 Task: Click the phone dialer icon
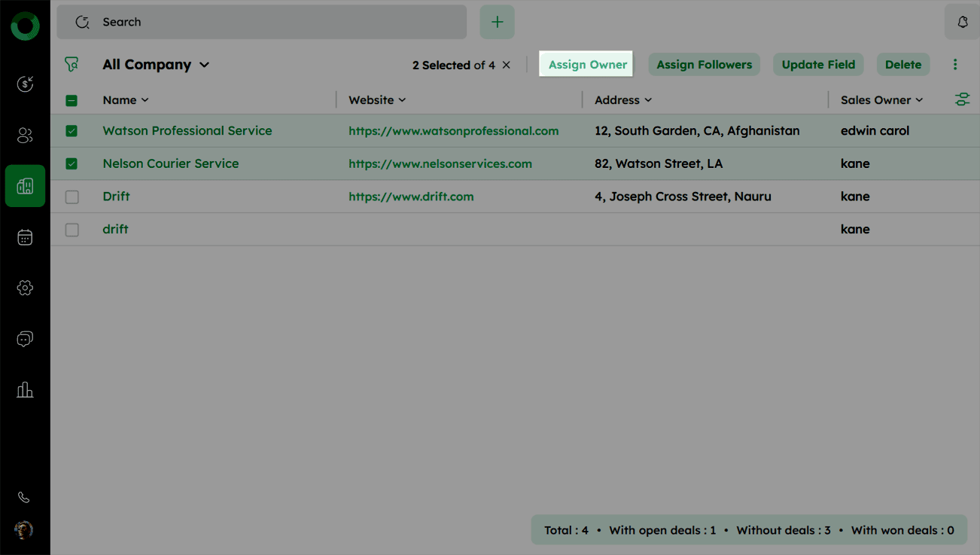[x=24, y=497]
